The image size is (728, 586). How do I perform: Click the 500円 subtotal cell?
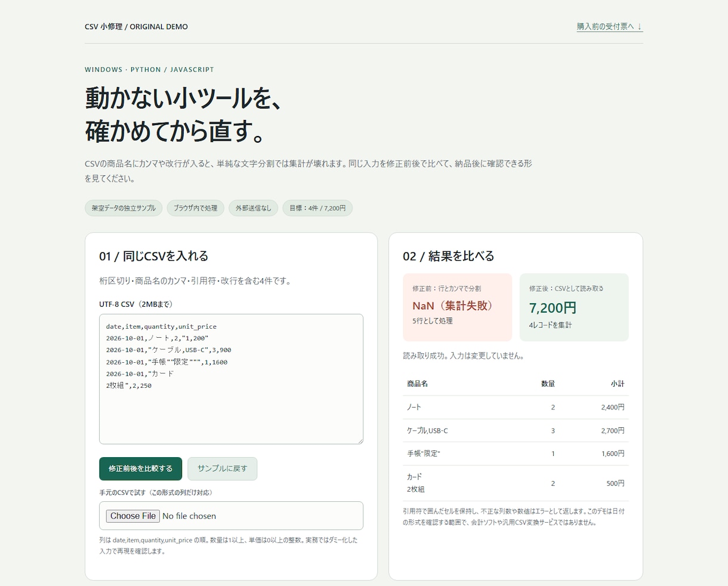pyautogui.click(x=615, y=483)
